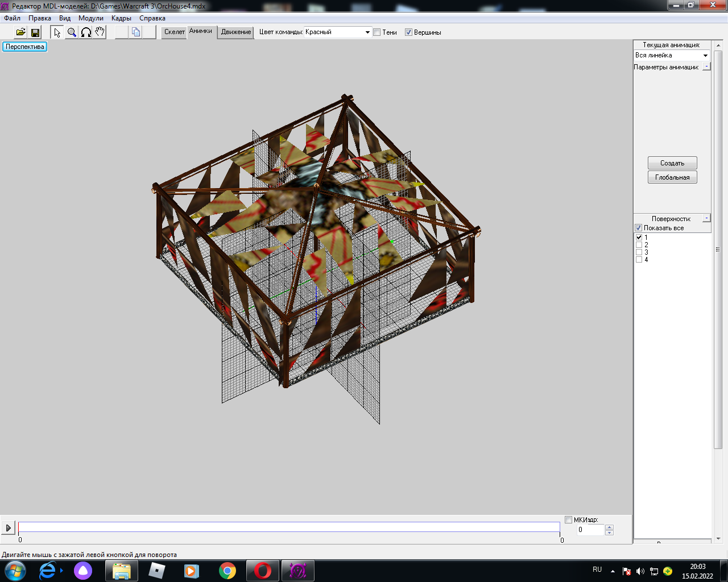The height and width of the screenshot is (582, 728).
Task: Open the Цвет команды dropdown
Action: pyautogui.click(x=367, y=32)
